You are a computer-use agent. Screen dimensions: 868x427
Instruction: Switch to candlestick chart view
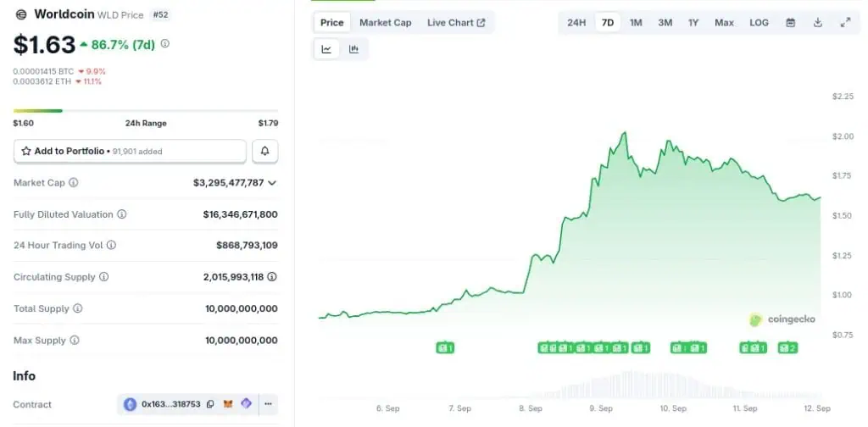point(353,49)
